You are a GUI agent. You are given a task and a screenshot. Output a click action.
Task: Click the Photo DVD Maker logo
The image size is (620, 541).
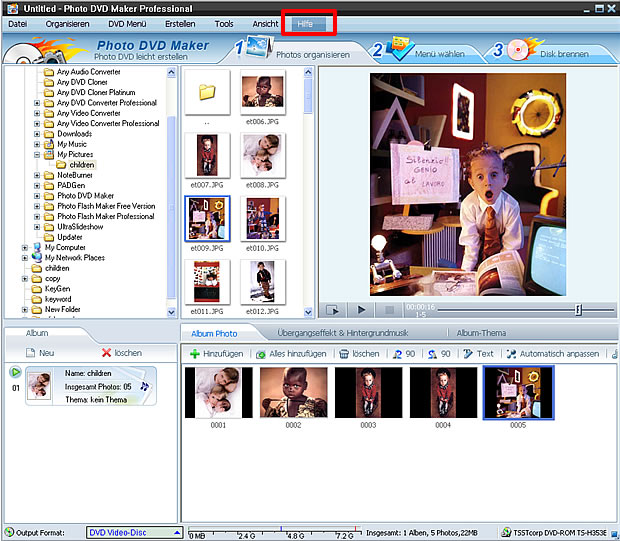(x=153, y=45)
